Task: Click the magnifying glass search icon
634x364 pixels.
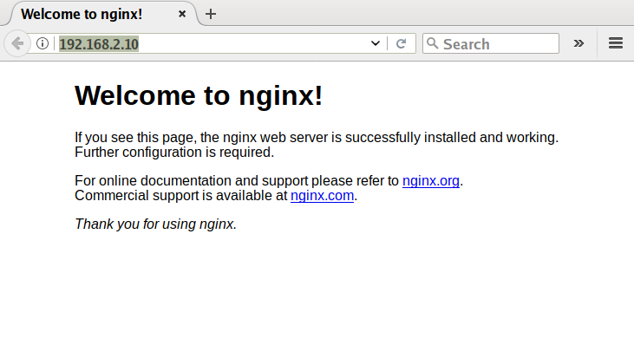Action: [432, 43]
